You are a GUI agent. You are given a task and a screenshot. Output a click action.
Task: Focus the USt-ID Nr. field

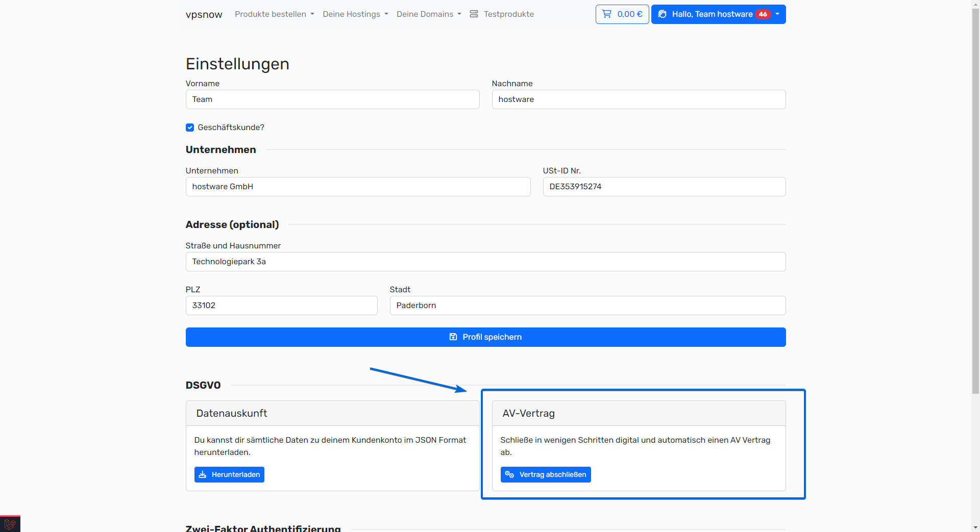664,187
